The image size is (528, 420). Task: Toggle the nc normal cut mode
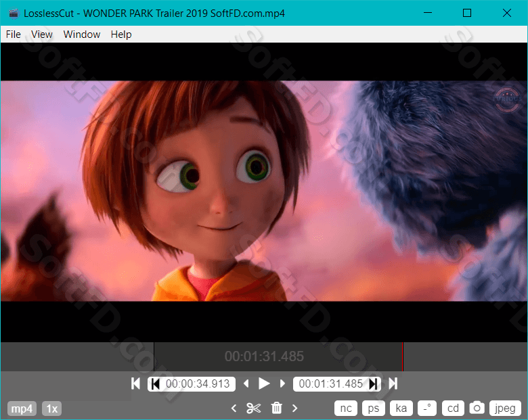(346, 409)
